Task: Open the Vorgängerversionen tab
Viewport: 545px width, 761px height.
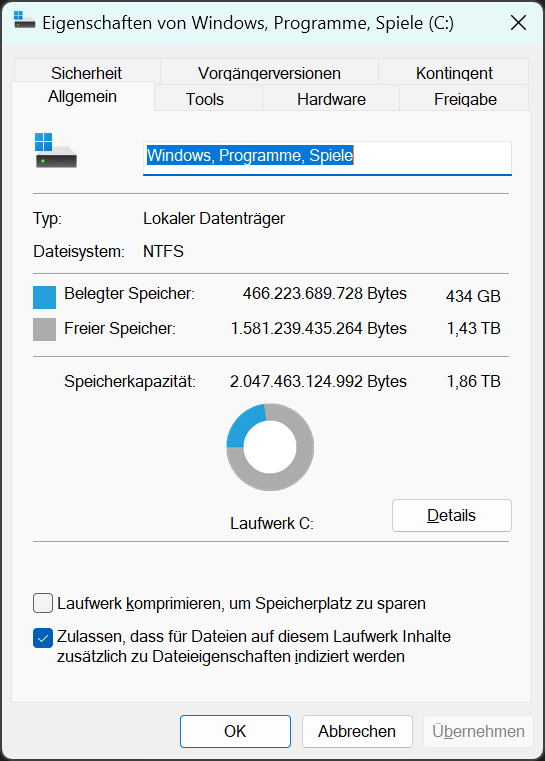Action: 269,72
